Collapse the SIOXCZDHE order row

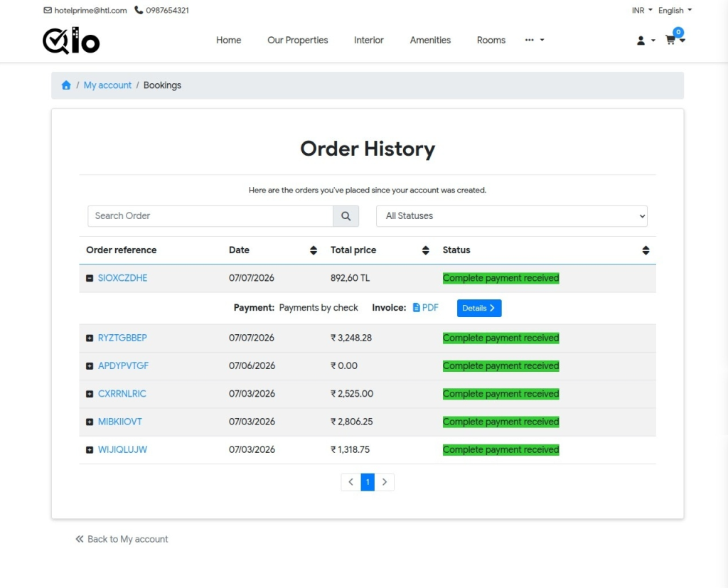[90, 278]
